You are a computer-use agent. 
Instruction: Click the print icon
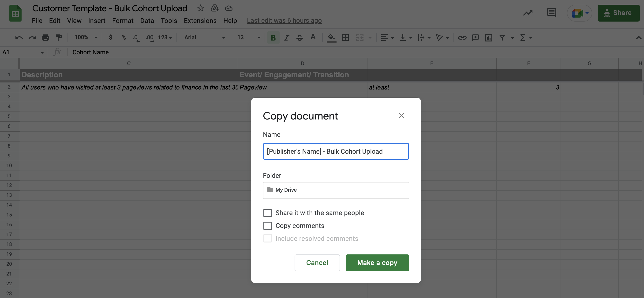[45, 37]
